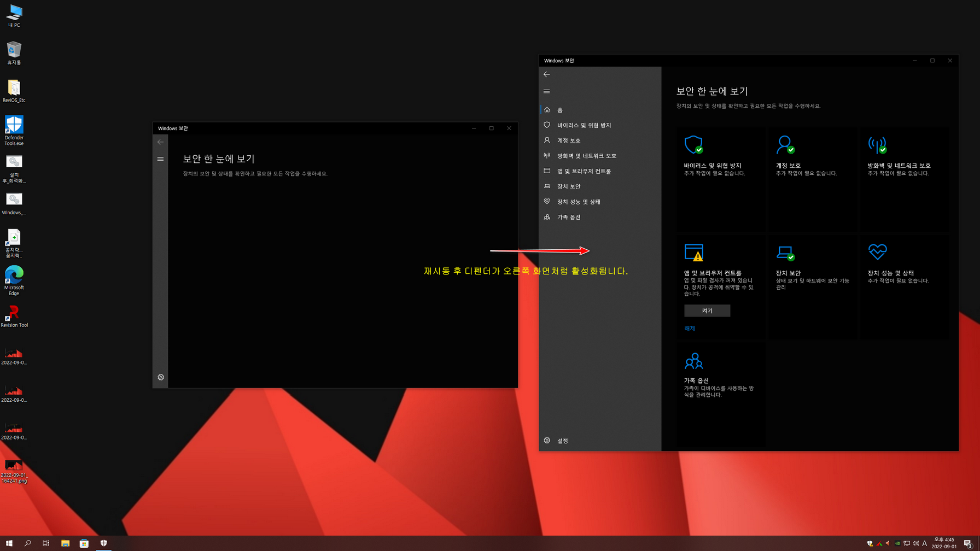
Task: Click the IME language indicator A
Action: point(925,543)
